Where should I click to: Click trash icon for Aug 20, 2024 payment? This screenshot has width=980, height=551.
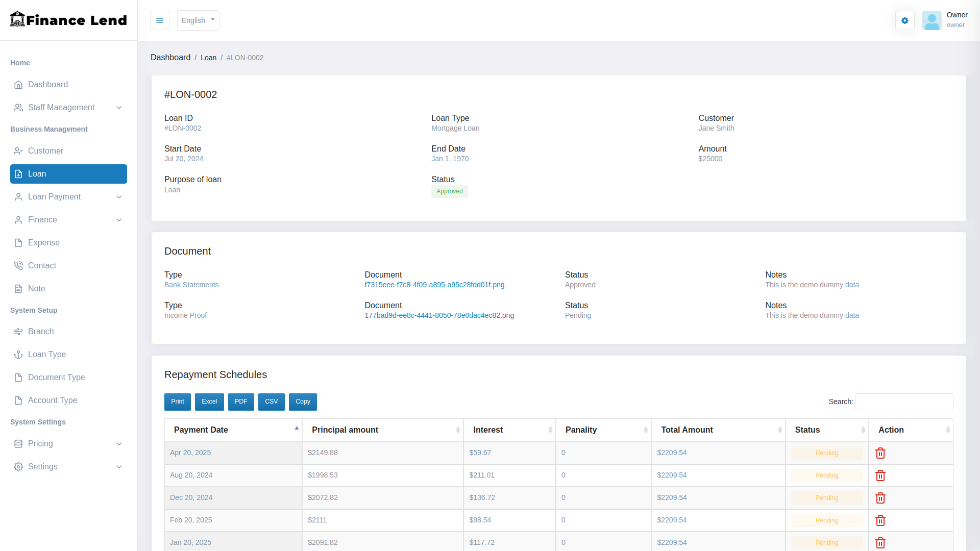880,475
